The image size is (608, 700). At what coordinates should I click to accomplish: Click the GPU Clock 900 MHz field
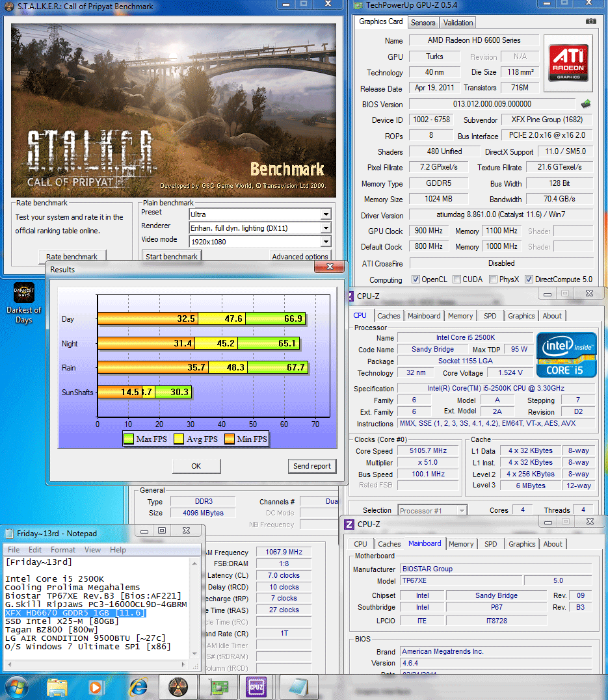pos(429,231)
